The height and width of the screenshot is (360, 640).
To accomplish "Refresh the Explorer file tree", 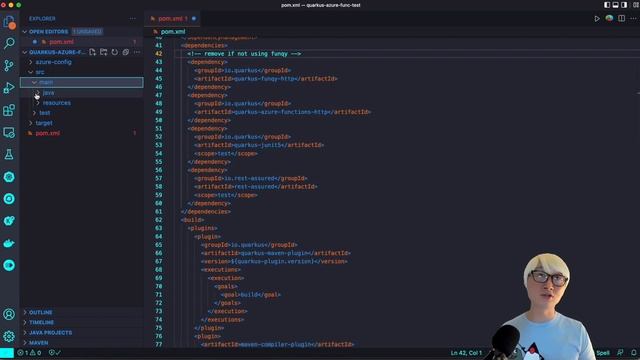I will [x=115, y=52].
